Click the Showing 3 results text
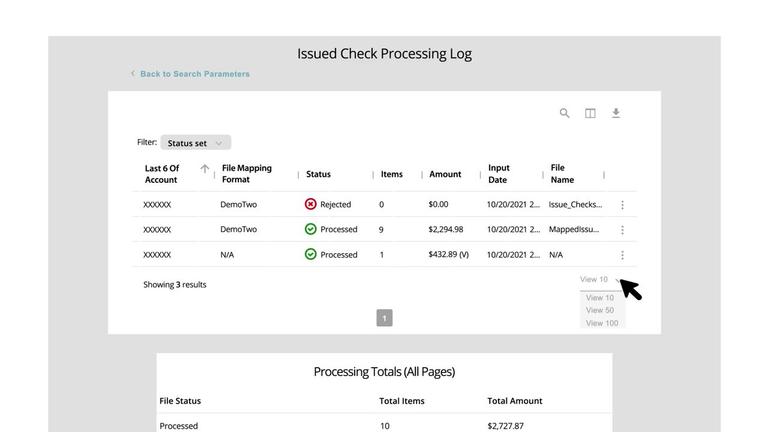 tap(174, 285)
